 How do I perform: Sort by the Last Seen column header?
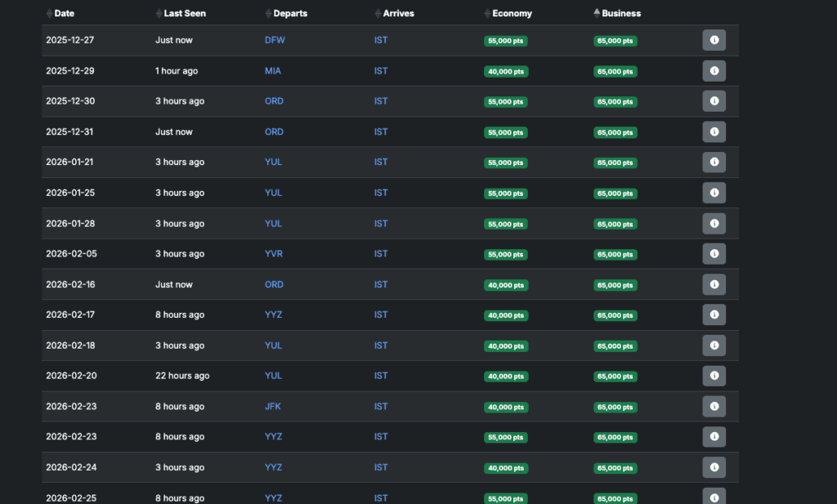pyautogui.click(x=184, y=13)
